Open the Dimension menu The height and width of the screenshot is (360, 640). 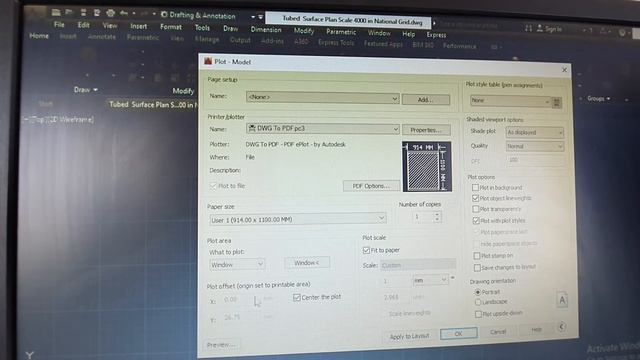[x=266, y=29]
